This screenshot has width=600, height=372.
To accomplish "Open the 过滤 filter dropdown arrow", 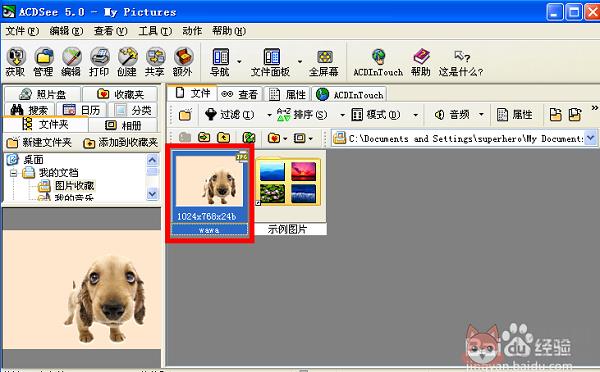I will coord(269,115).
